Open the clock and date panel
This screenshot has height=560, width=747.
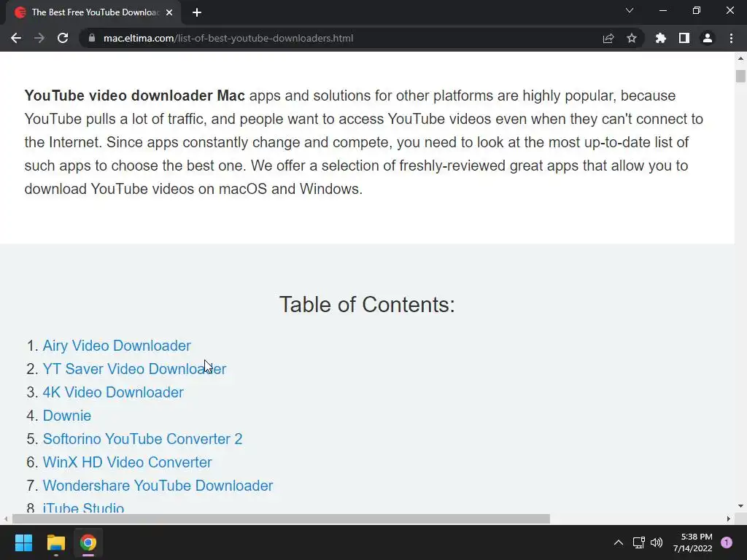[693, 542]
